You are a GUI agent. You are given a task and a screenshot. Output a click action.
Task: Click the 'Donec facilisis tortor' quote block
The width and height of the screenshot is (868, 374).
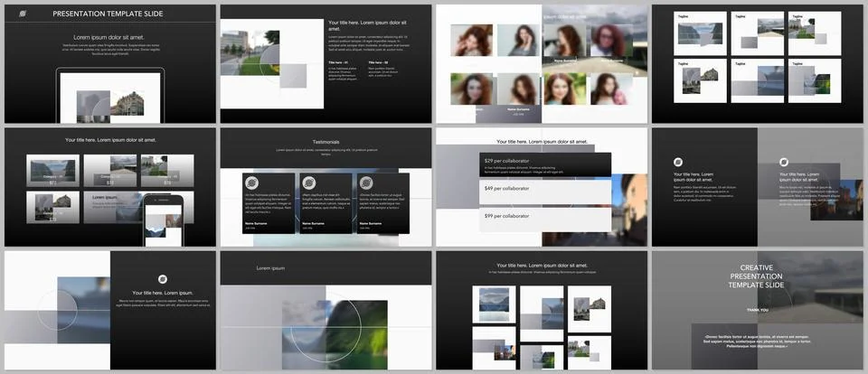(758, 341)
